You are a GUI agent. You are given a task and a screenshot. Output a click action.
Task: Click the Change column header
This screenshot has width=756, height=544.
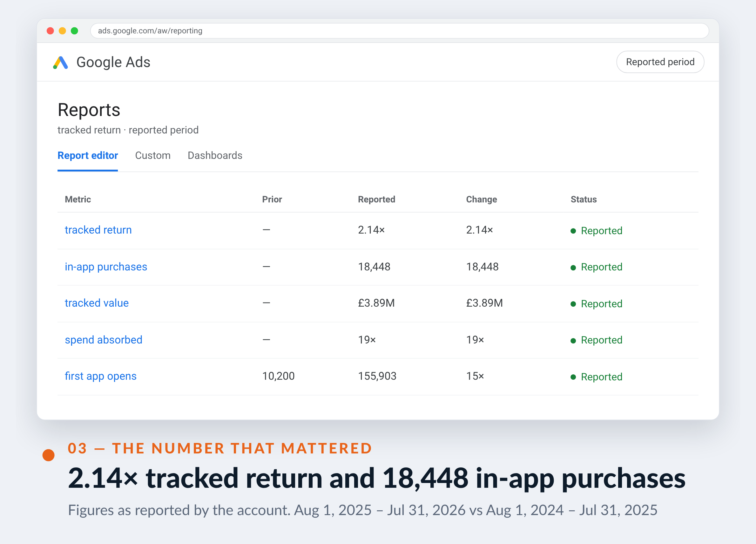(482, 200)
